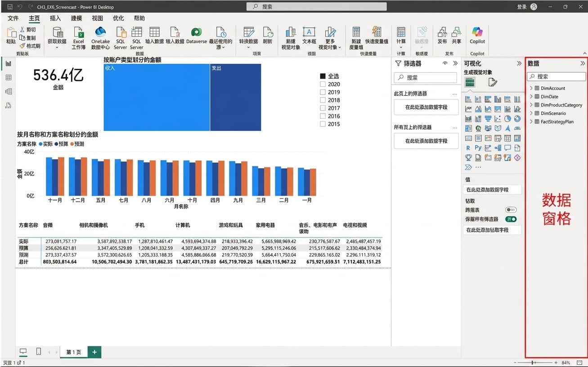
Task: Check the 2015 slicer checkbox
Action: click(x=323, y=124)
